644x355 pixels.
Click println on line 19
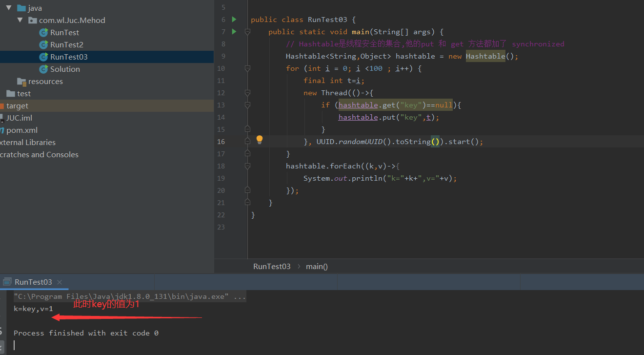(x=367, y=178)
